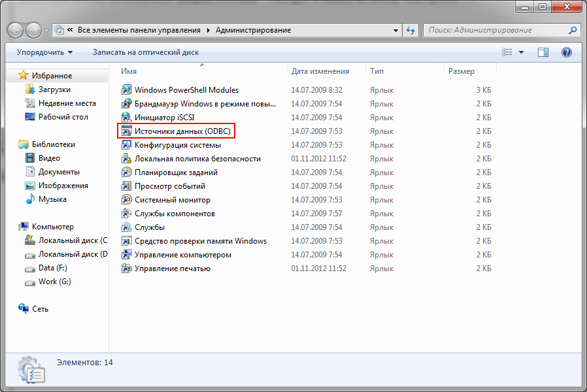Open the Документы library

click(59, 172)
